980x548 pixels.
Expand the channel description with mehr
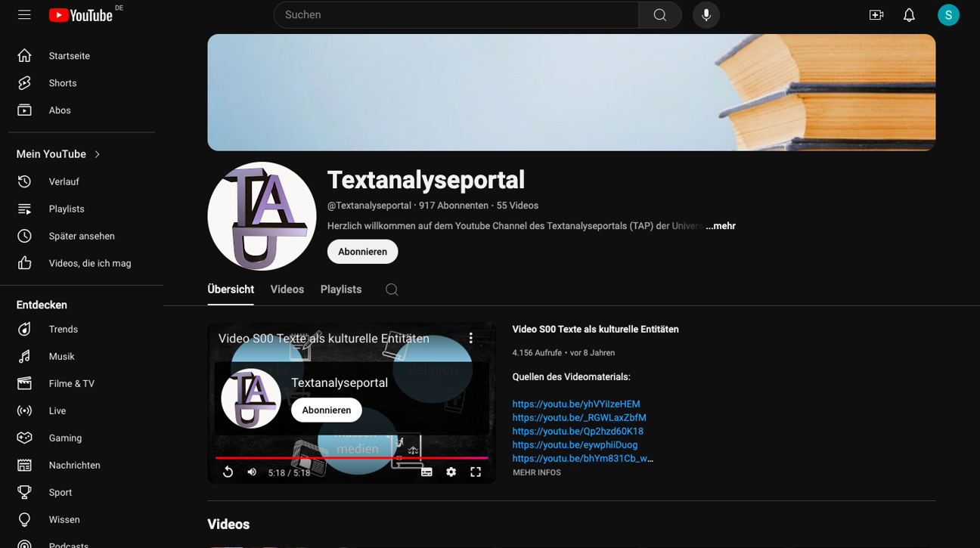(x=720, y=225)
